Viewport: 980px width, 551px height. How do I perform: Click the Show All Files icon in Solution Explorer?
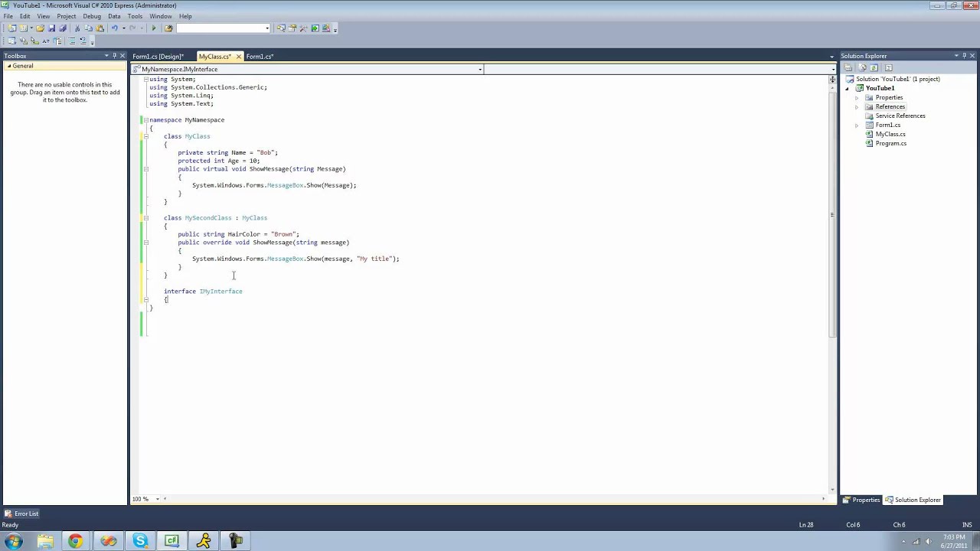tap(862, 67)
